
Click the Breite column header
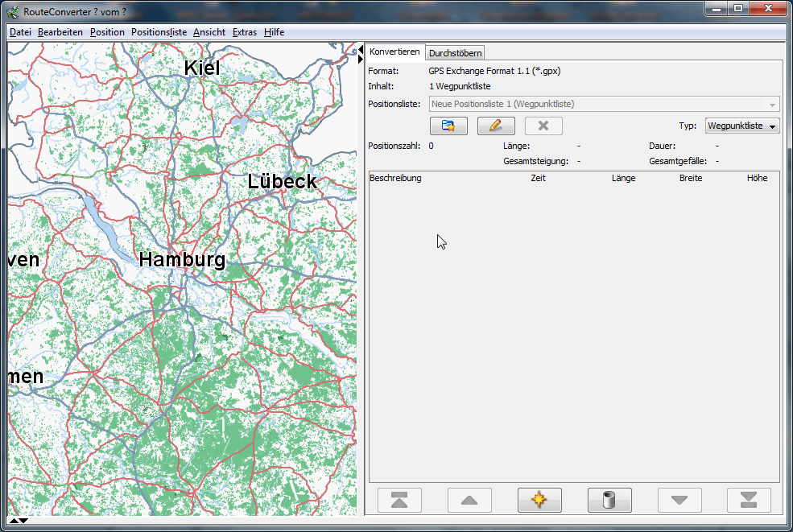pyautogui.click(x=690, y=178)
